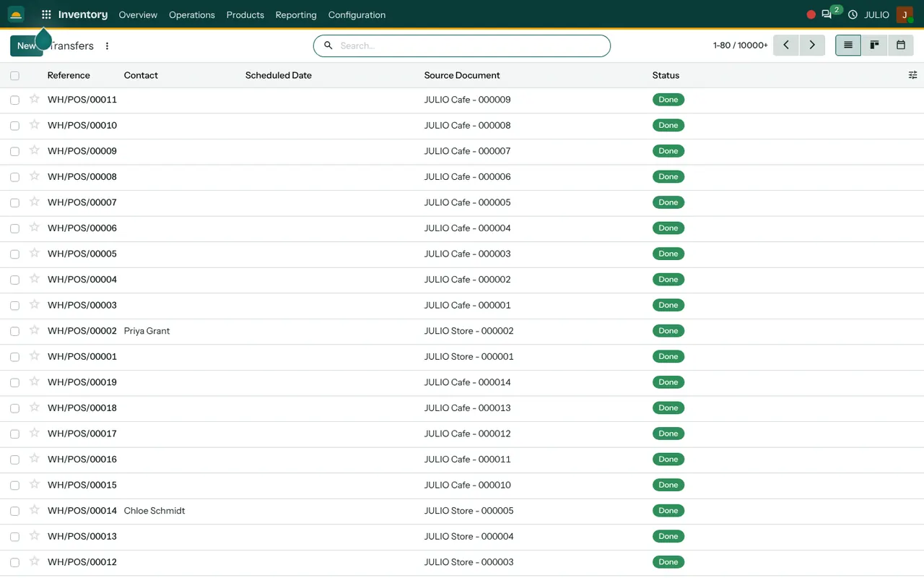Open source document JULIO Store - 000004
The width and height of the screenshot is (924, 578).
(469, 537)
